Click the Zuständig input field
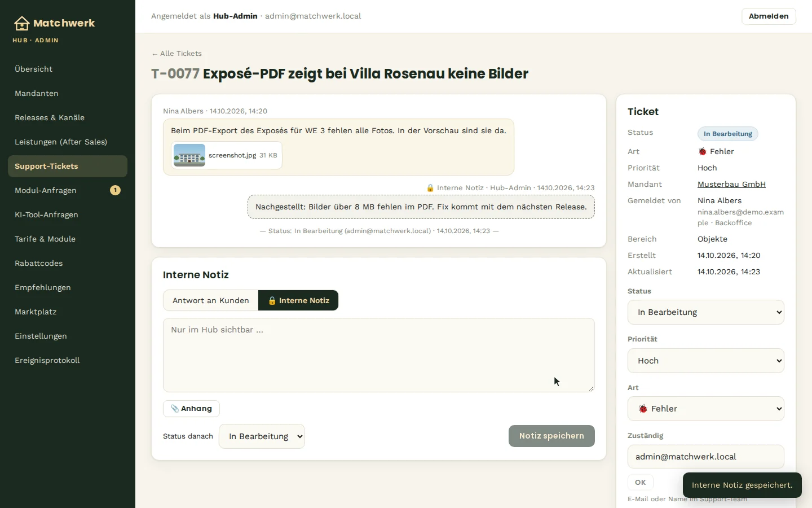 tap(706, 457)
